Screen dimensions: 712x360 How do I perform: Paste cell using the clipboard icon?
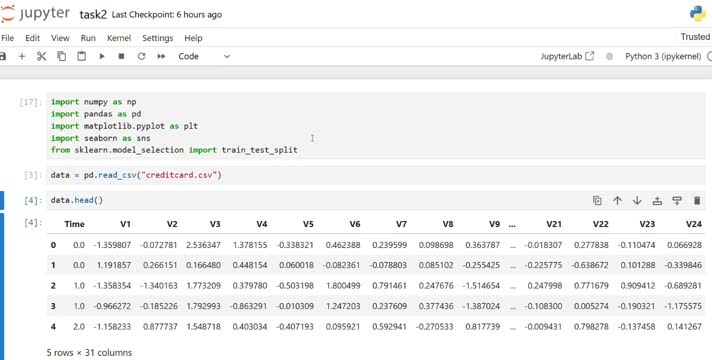pyautogui.click(x=81, y=56)
